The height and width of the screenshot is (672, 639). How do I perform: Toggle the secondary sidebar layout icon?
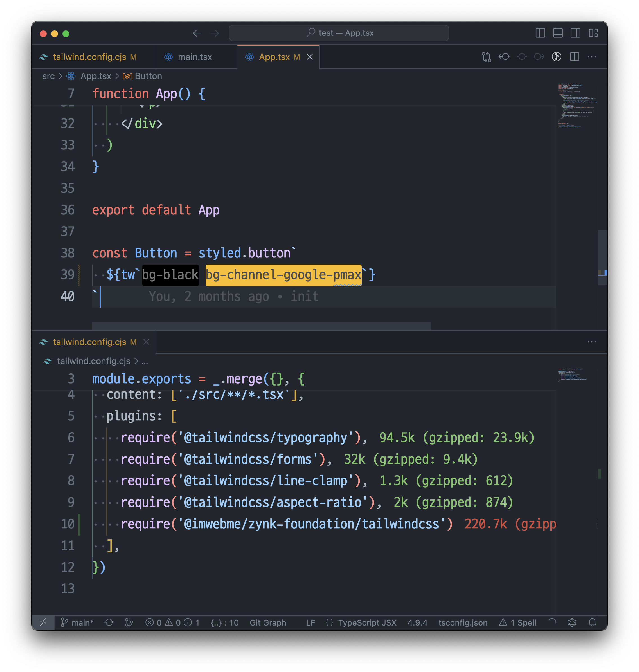coord(576,33)
